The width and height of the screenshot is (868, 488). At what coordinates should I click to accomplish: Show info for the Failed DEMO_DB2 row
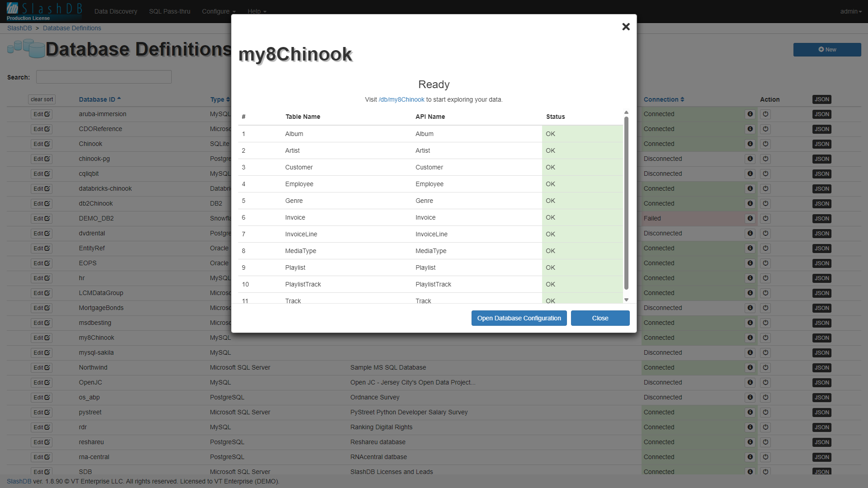coord(750,218)
